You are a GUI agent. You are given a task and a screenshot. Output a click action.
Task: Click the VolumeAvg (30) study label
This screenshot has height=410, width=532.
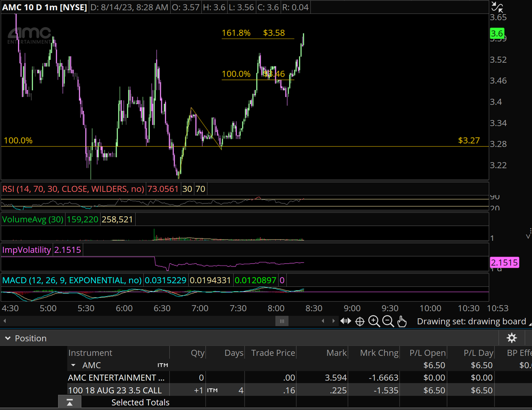pyautogui.click(x=33, y=219)
